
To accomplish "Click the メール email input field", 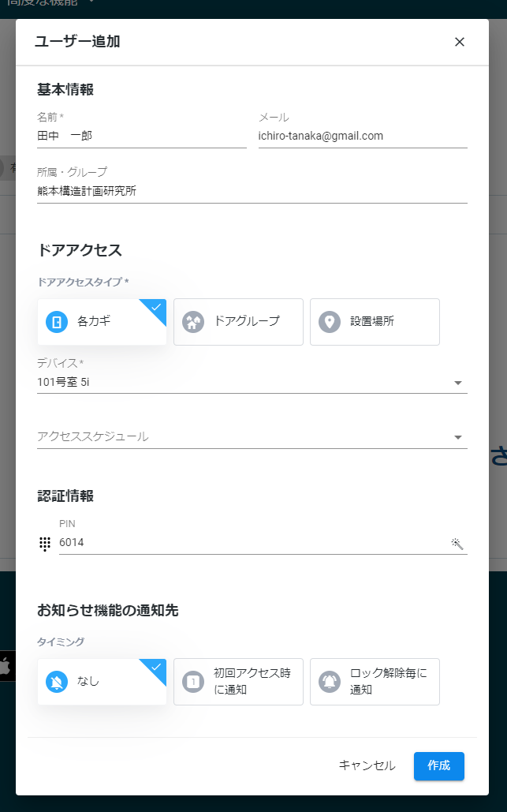I will click(x=363, y=136).
